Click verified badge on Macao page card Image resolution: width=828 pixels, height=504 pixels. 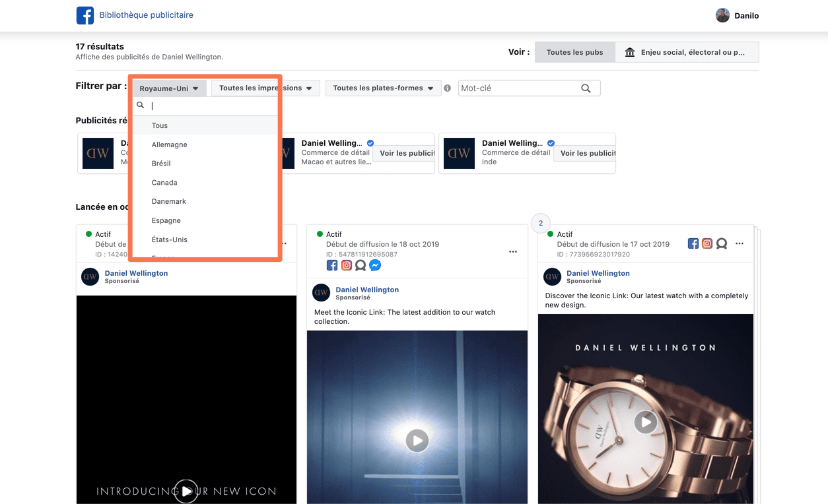[370, 142]
